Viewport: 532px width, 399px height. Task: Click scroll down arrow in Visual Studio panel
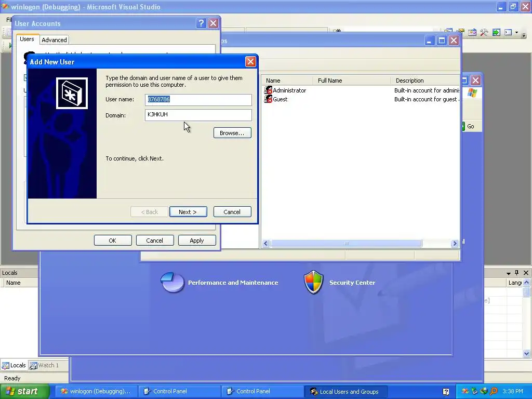(527, 353)
